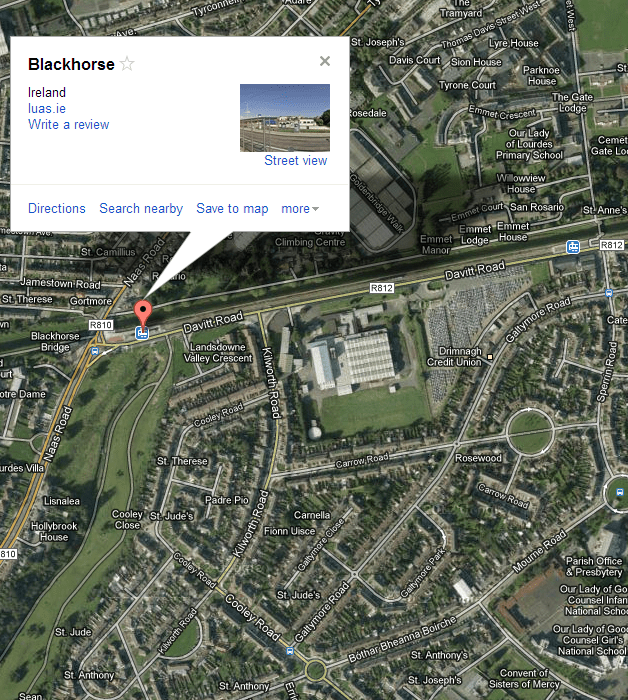Choose Save to map option
This screenshot has width=628, height=700.
pyautogui.click(x=232, y=208)
